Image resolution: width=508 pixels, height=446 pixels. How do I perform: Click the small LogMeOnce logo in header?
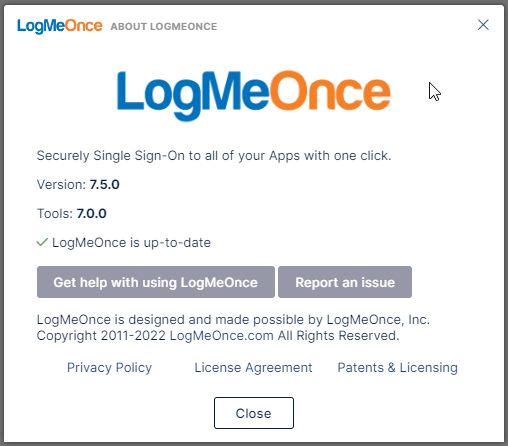click(x=60, y=26)
